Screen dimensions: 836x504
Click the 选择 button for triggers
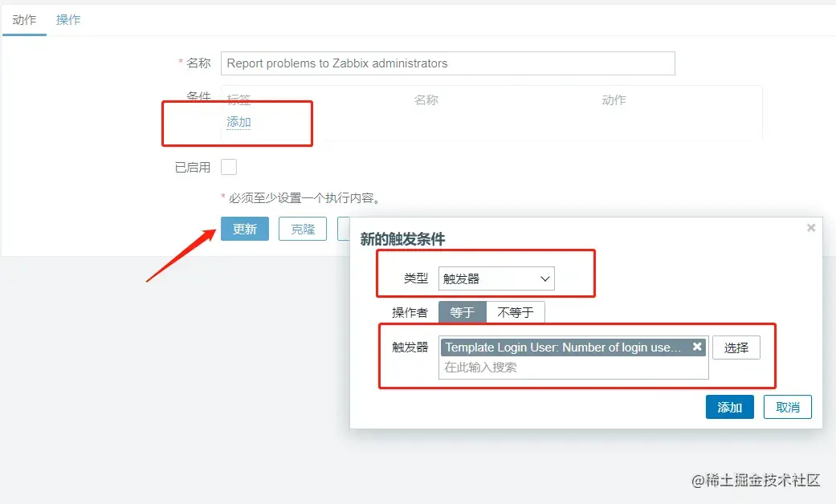736,348
